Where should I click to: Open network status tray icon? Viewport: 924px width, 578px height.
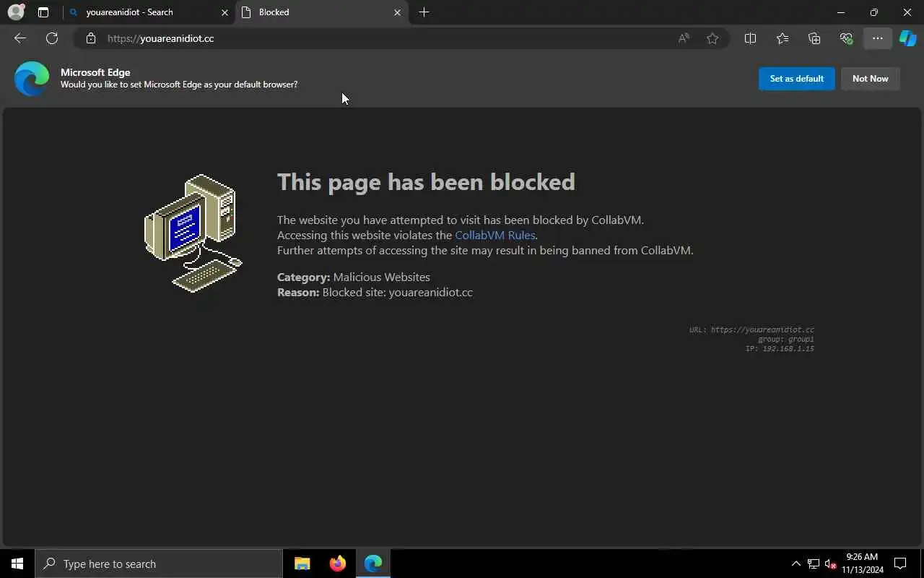coord(814,564)
